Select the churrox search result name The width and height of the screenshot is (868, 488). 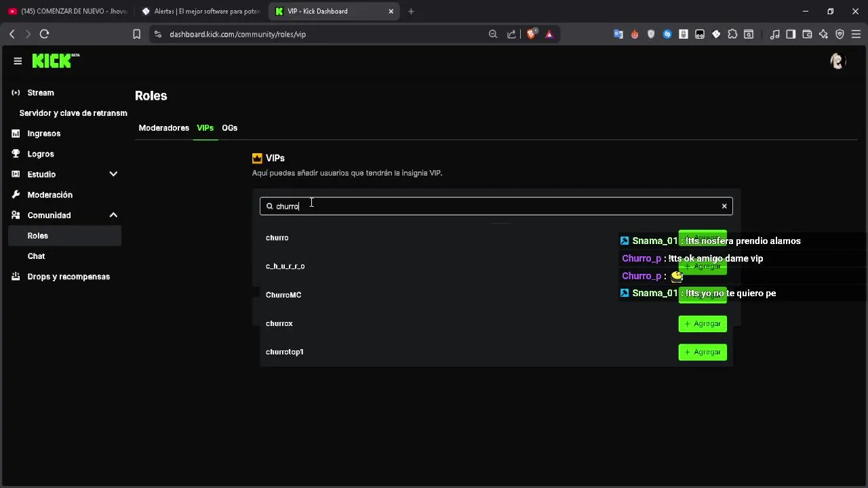click(279, 323)
